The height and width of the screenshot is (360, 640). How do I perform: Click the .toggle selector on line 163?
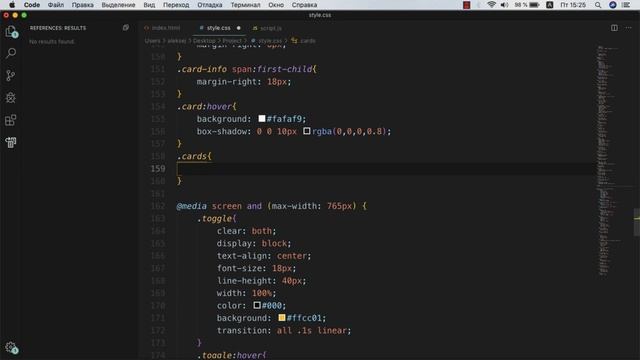(x=214, y=219)
